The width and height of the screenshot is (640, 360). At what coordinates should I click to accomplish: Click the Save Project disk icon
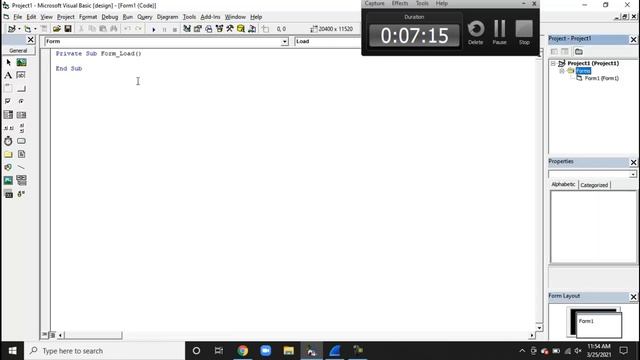click(x=68, y=29)
